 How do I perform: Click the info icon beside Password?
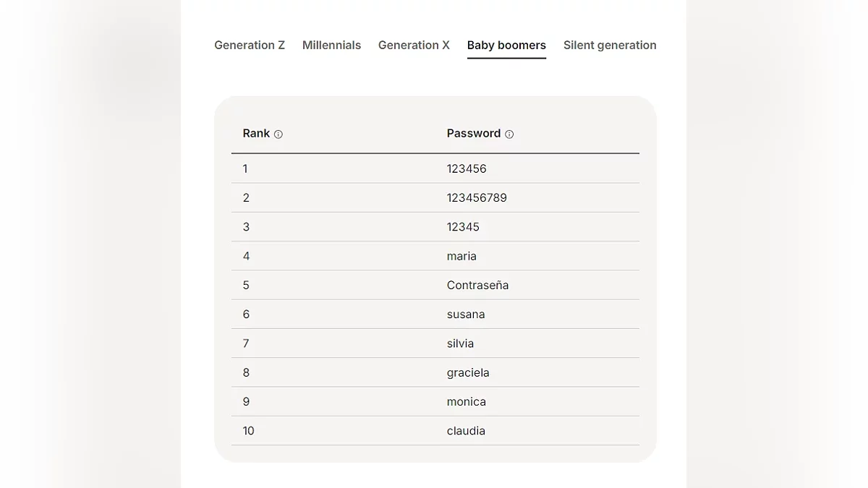509,134
